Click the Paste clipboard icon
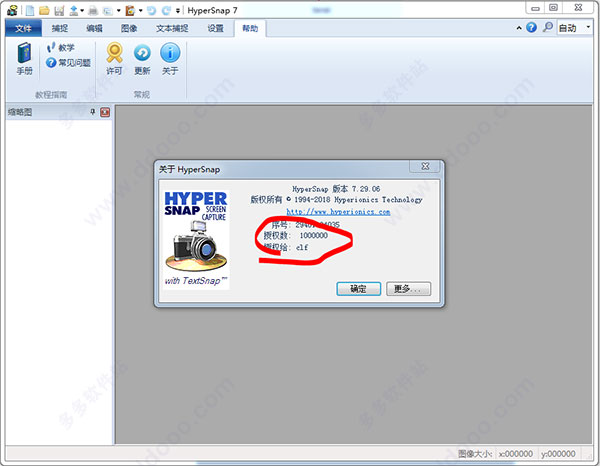The width and height of the screenshot is (600, 466). (x=130, y=10)
